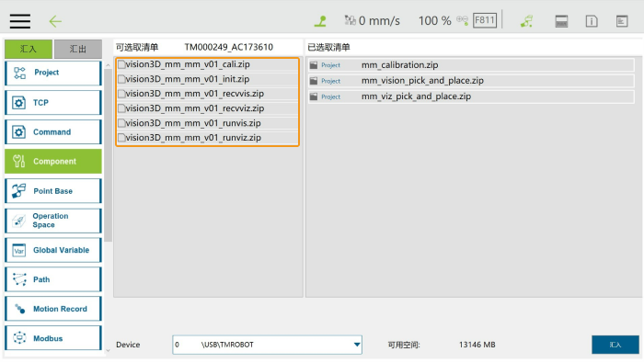
Task: Click the TM000249_AC173610 robot name text
Action: (x=229, y=47)
